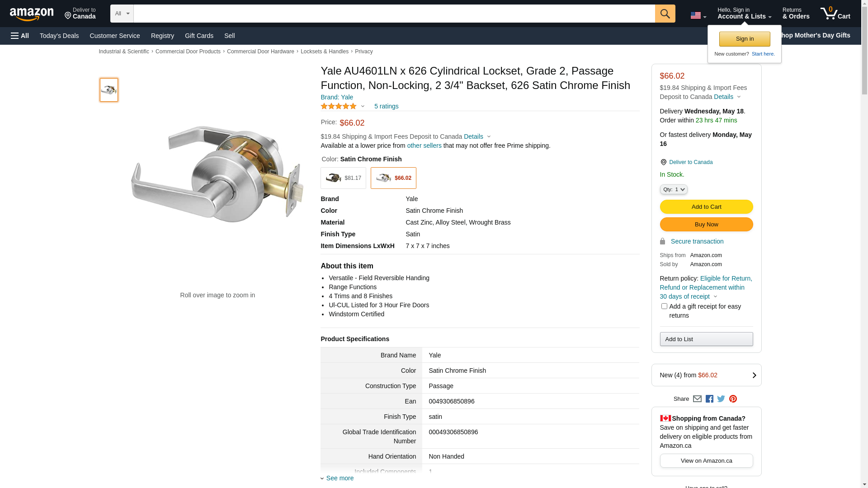Click the Amazon logo
The image size is (868, 488).
click(x=32, y=14)
